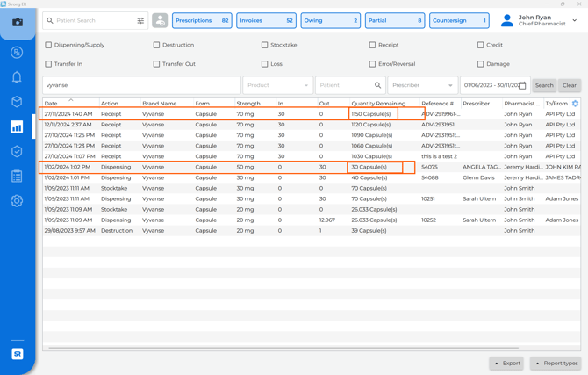Open table column settings gear

(575, 104)
